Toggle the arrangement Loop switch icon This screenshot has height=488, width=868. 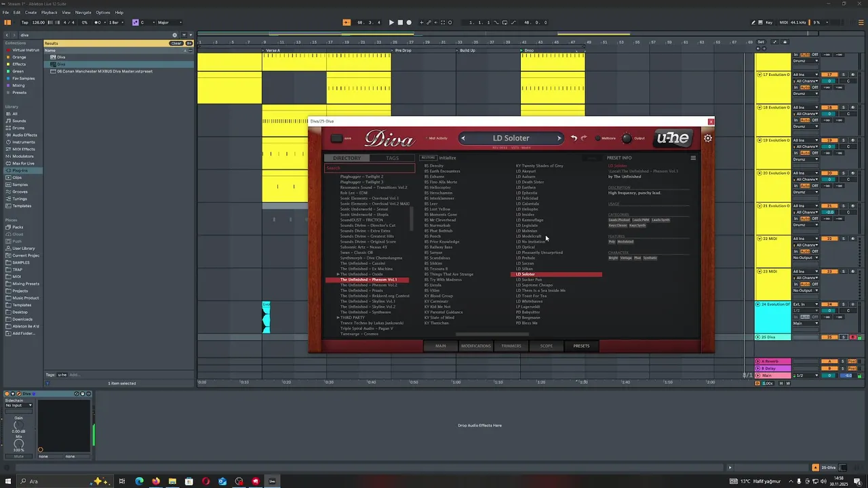click(505, 22)
